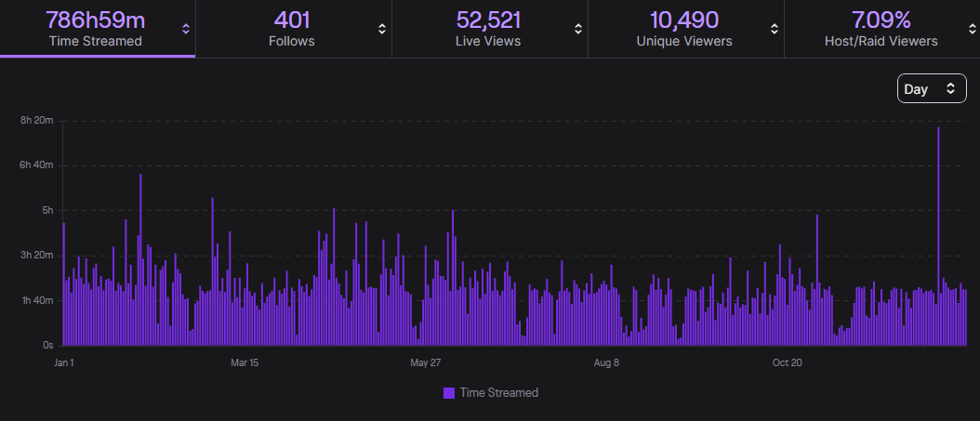
Task: Open the Unique Viewers stat tab
Action: [x=684, y=28]
